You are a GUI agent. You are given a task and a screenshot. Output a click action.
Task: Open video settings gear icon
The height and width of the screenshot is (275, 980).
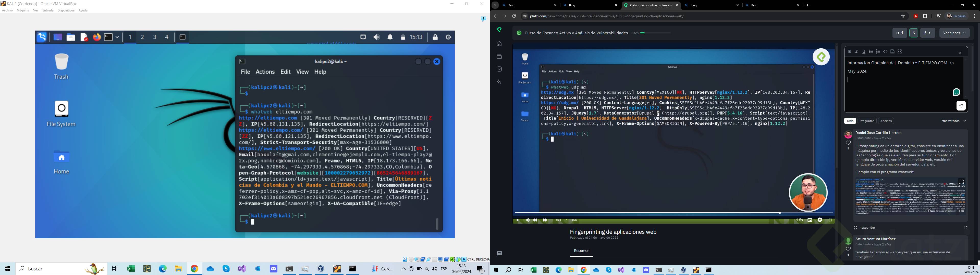point(820,220)
